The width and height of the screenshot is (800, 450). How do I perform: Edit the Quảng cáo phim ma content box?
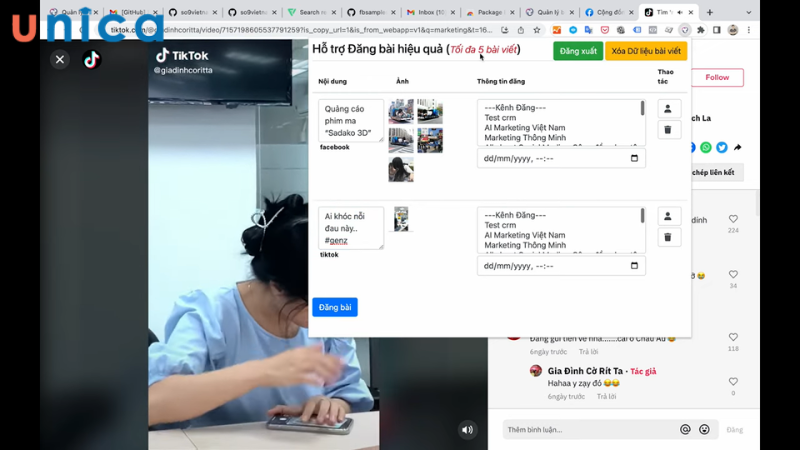point(351,120)
